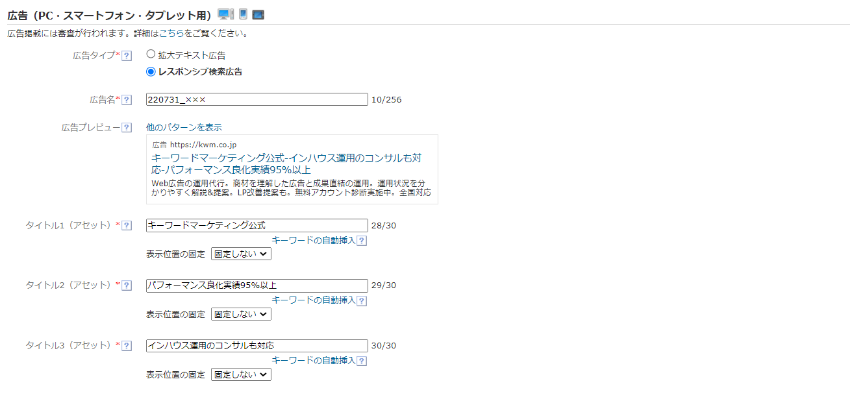Viewport: 850px width, 396px height.
Task: Click キーワードの自動挿入 link under タイトル2
Action: pyautogui.click(x=313, y=300)
